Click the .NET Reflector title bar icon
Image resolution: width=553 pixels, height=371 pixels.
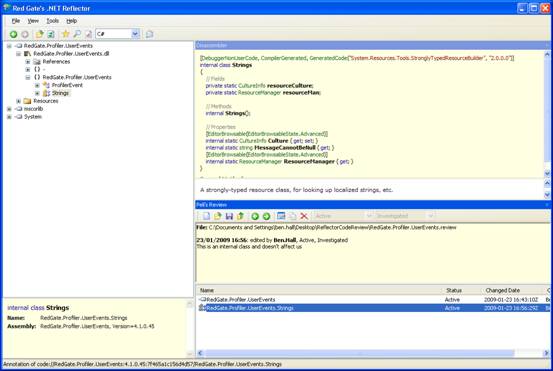[6, 7]
